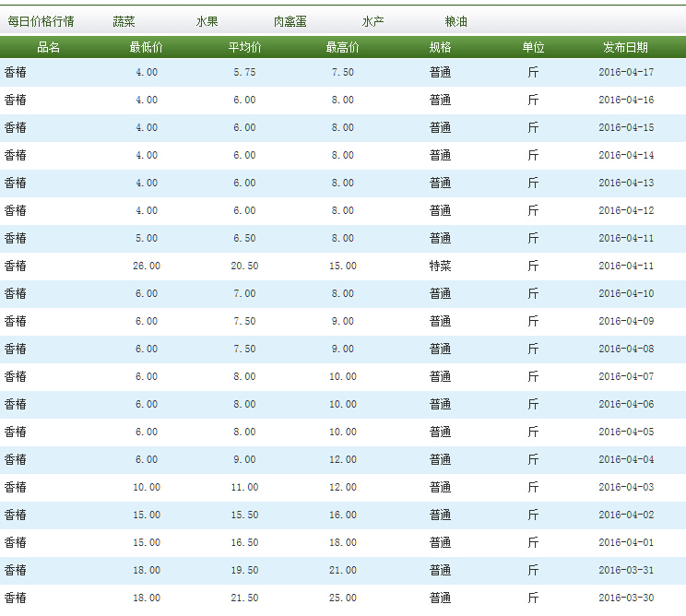
Task: Click the 11.00 average price cell
Action: coord(244,487)
